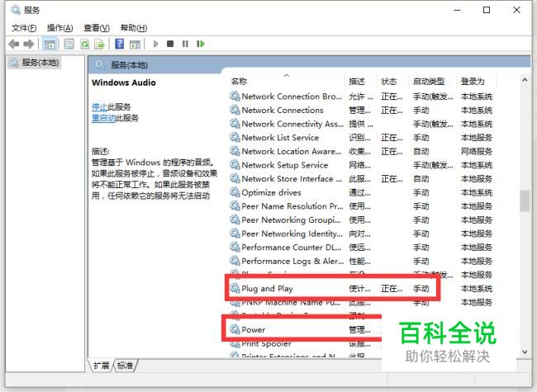Image resolution: width=537 pixels, height=392 pixels.
Task: Open the Help toolbar icon
Action: pyautogui.click(x=120, y=44)
